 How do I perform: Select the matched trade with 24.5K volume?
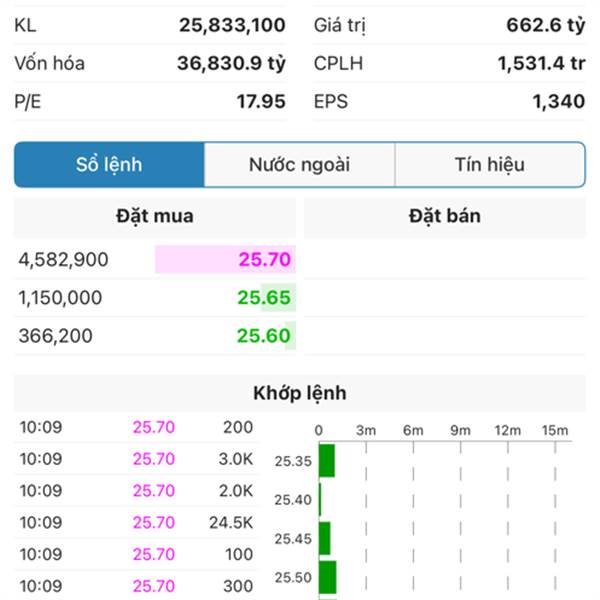137,523
